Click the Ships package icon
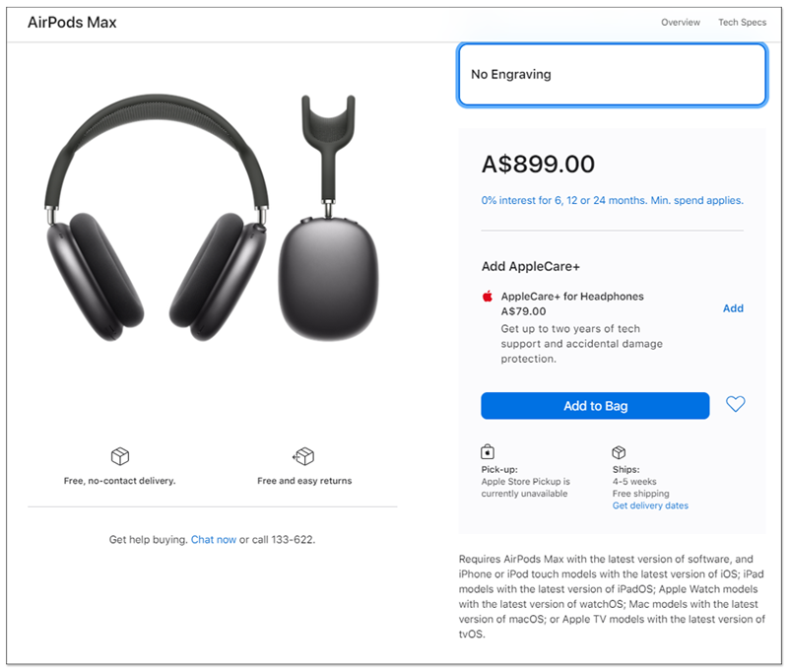Screen dimensions: 788x672 tap(620, 452)
